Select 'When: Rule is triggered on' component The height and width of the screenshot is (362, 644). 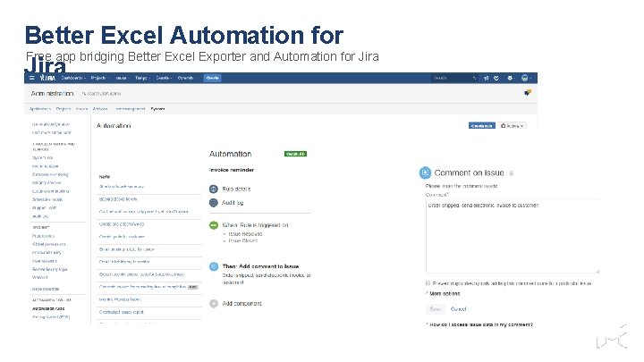pyautogui.click(x=255, y=225)
